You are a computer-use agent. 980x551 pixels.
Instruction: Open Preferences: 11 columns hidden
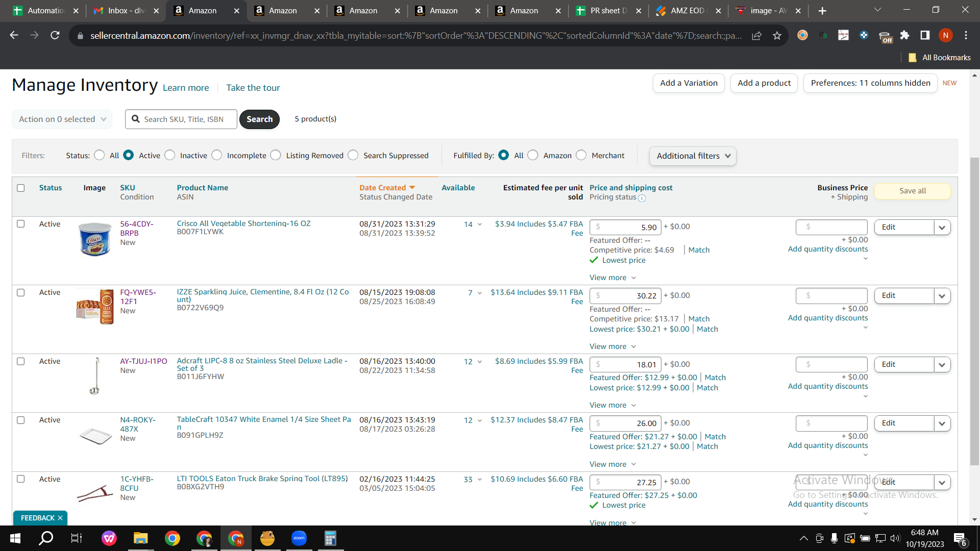870,83
